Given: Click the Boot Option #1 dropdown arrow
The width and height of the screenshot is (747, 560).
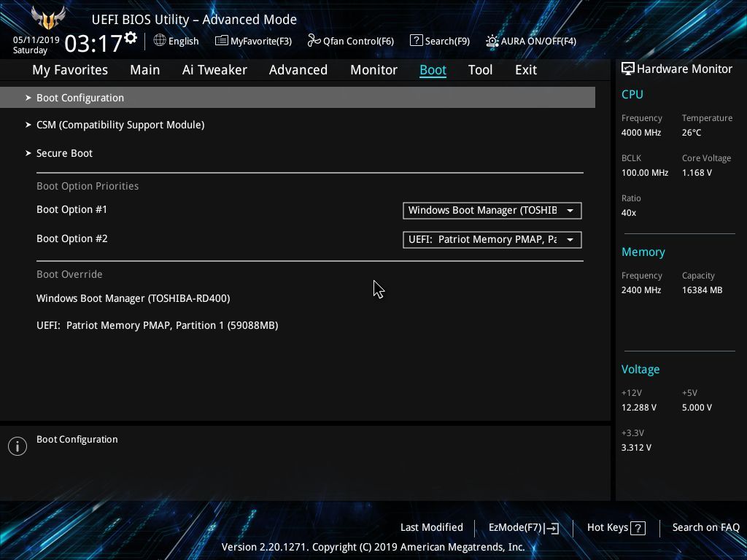Looking at the screenshot, I should click(570, 211).
